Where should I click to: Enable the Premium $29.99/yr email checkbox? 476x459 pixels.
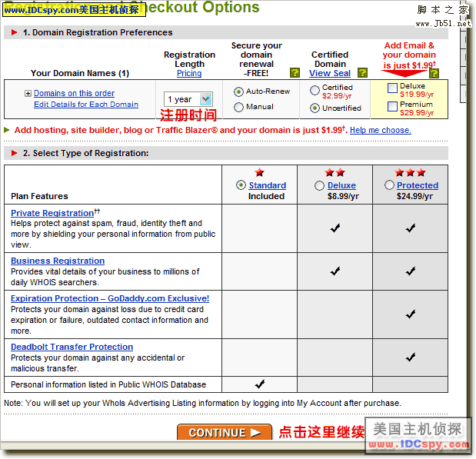(393, 106)
